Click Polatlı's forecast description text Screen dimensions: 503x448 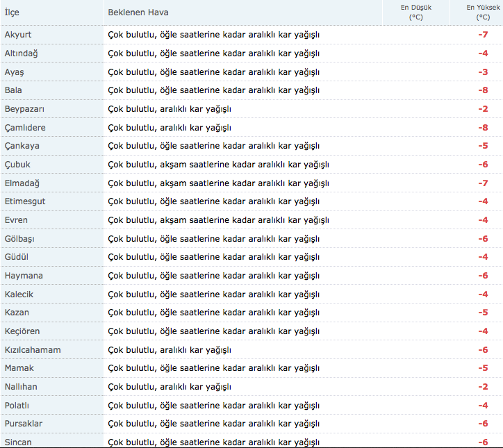[213, 405]
